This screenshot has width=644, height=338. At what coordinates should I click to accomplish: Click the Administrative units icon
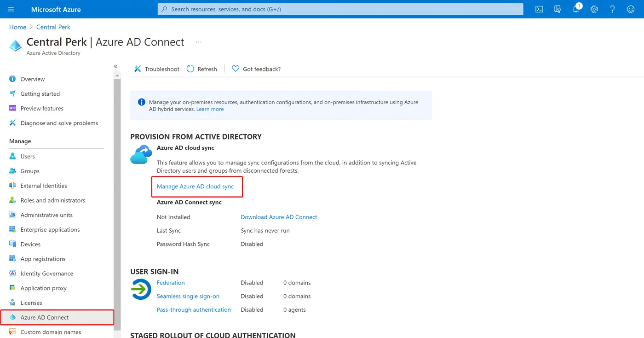[x=12, y=215]
